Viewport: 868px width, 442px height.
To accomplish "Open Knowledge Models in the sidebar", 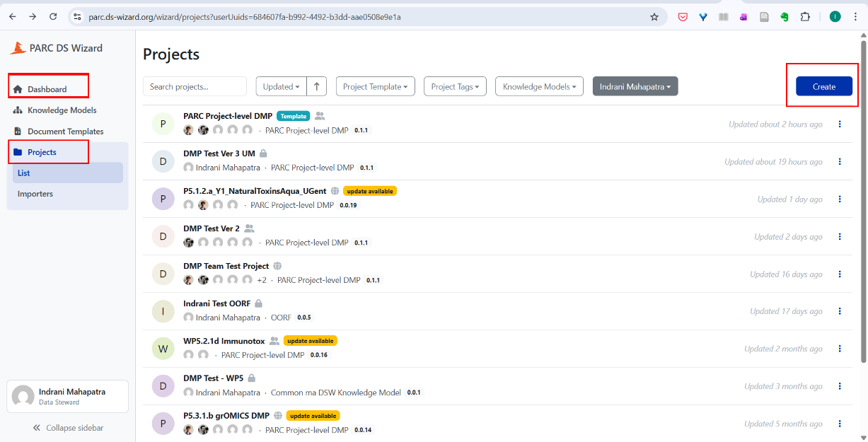I will 62,110.
